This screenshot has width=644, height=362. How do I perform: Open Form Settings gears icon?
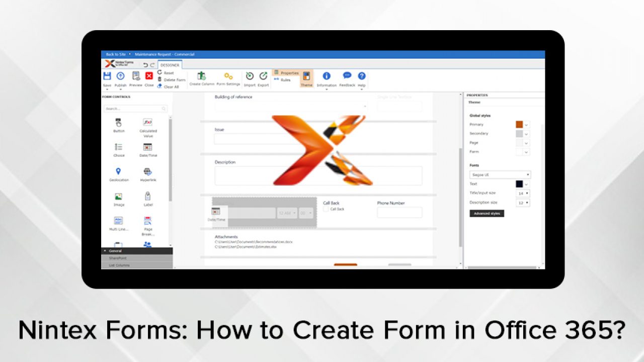point(228,76)
